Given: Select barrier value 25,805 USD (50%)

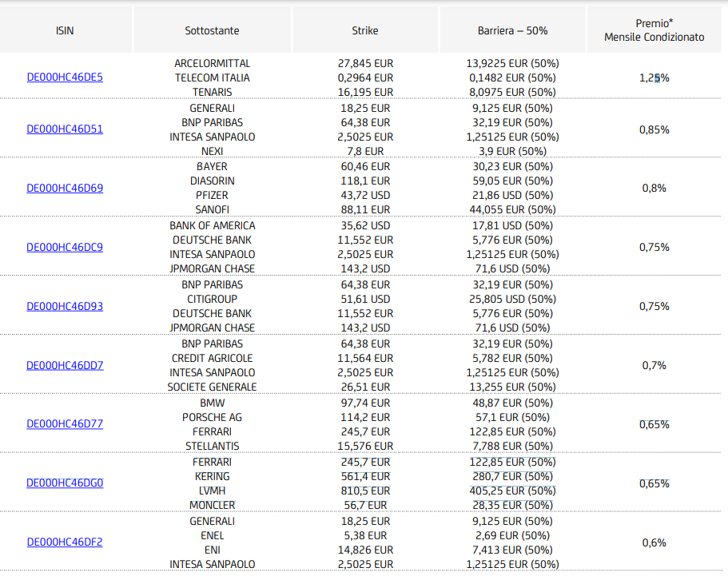Looking at the screenshot, I should click(x=512, y=299).
